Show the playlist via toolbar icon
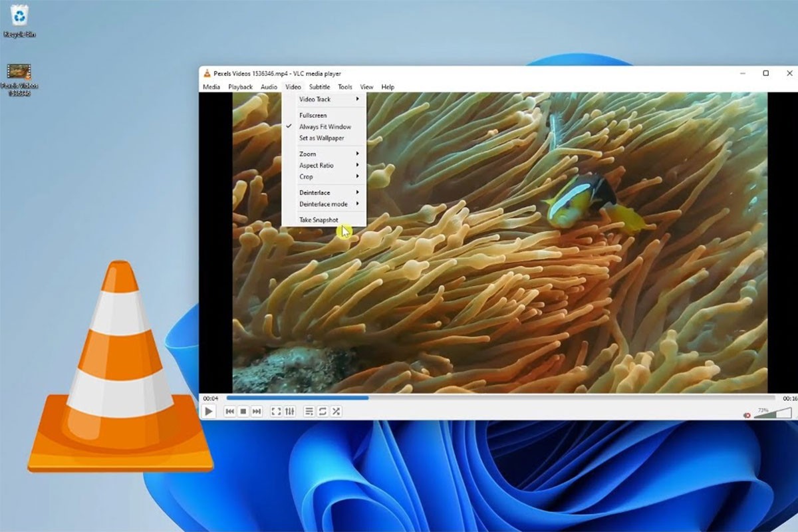Viewport: 798px width, 532px height. [309, 412]
